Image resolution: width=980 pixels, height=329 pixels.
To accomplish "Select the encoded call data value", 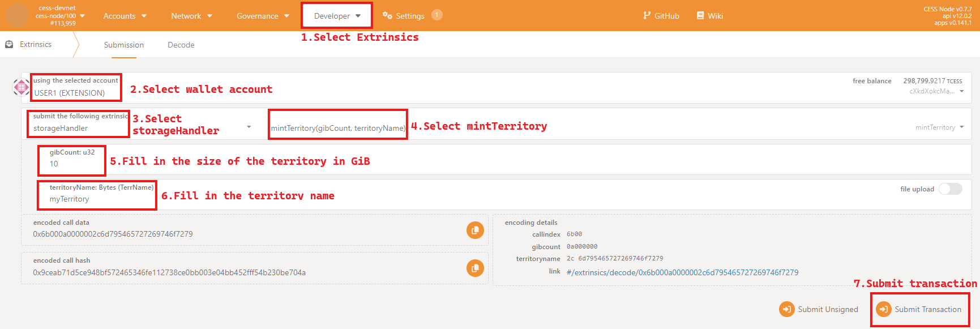I will [113, 234].
